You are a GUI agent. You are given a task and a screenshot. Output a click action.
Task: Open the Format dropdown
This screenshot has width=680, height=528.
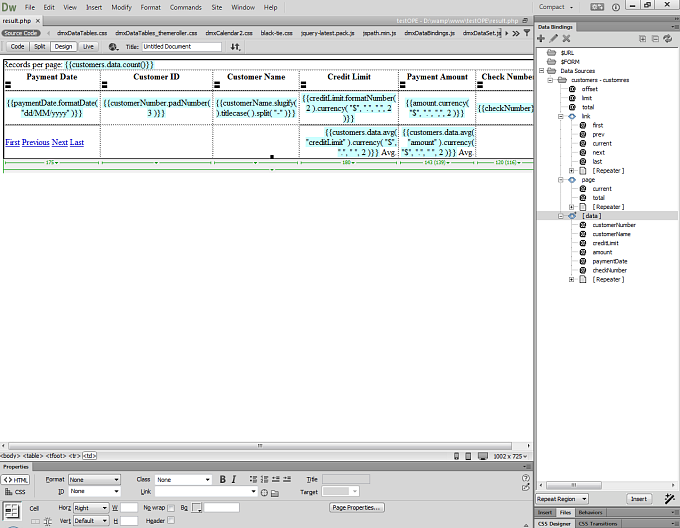pos(94,479)
